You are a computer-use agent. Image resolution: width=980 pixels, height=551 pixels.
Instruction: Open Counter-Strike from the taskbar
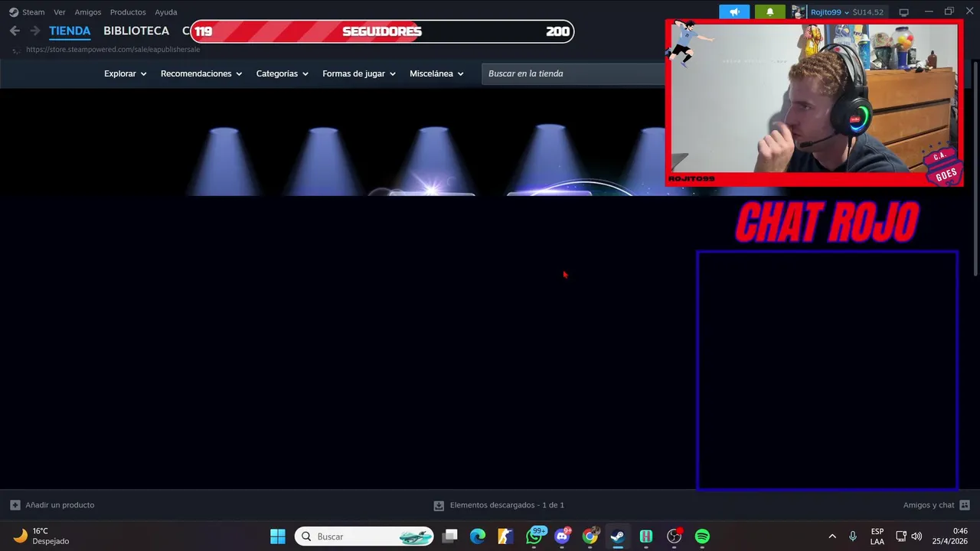pyautogui.click(x=505, y=536)
